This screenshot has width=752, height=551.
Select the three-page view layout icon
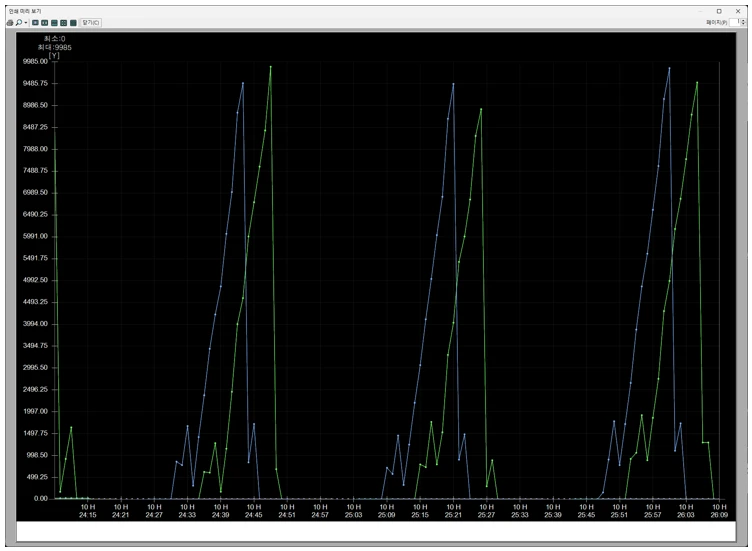pyautogui.click(x=54, y=23)
